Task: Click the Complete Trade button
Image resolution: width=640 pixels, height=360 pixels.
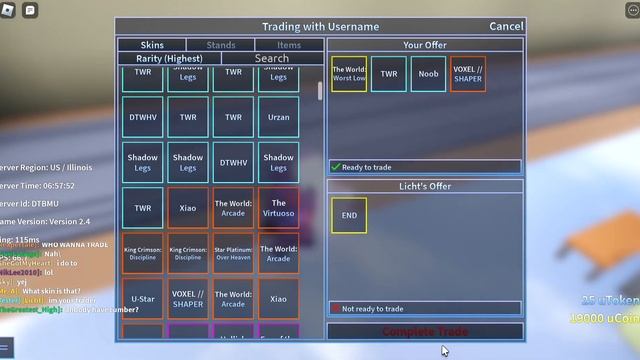Action: [425, 331]
